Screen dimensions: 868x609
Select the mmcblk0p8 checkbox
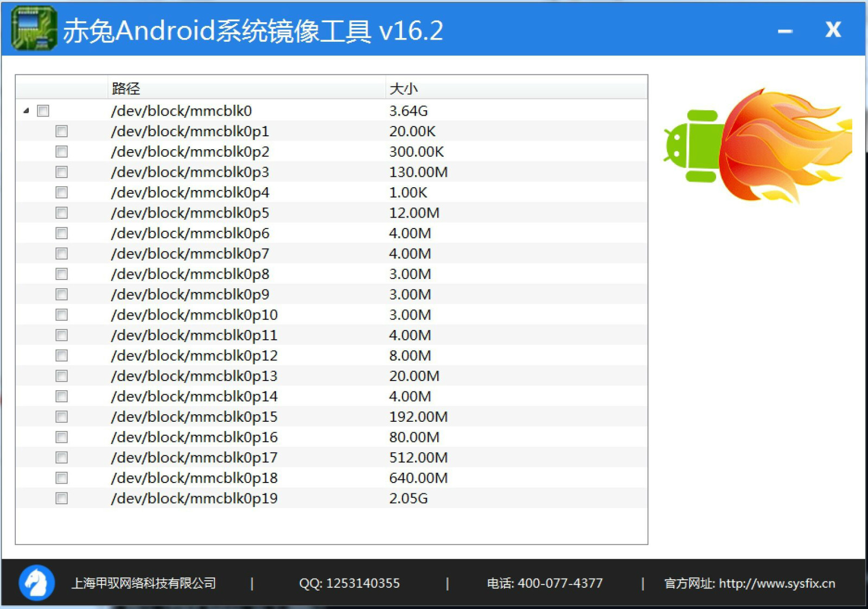61,274
